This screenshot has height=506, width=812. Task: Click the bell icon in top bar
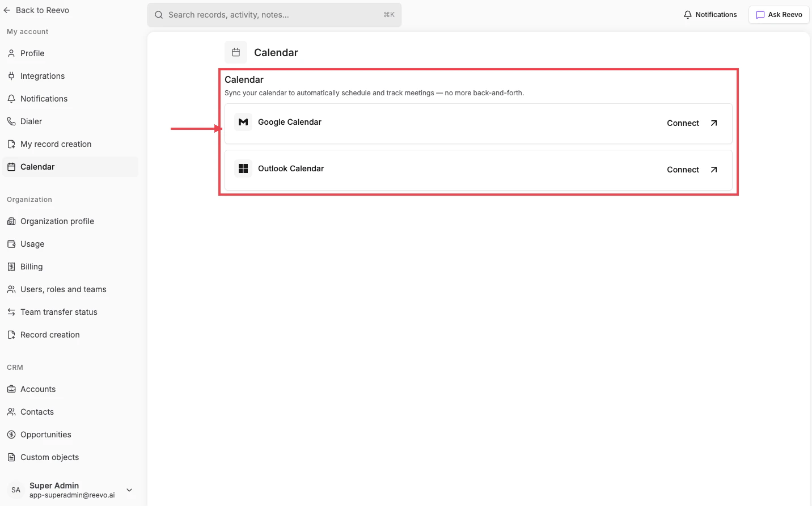point(688,15)
